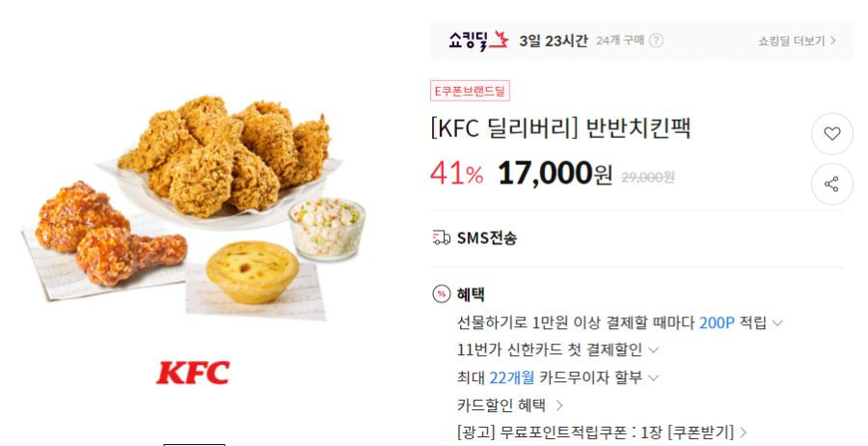
Task: Click the 200P points link text
Action: tap(717, 322)
